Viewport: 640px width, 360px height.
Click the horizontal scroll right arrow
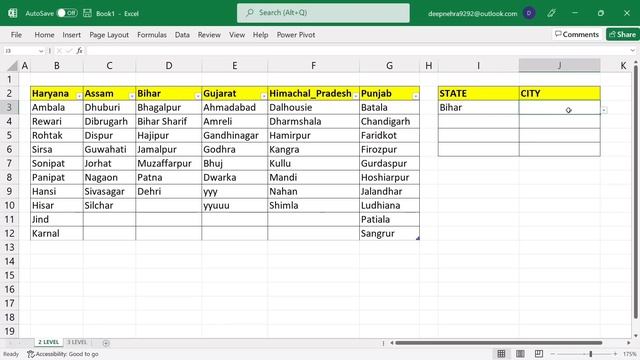point(629,343)
